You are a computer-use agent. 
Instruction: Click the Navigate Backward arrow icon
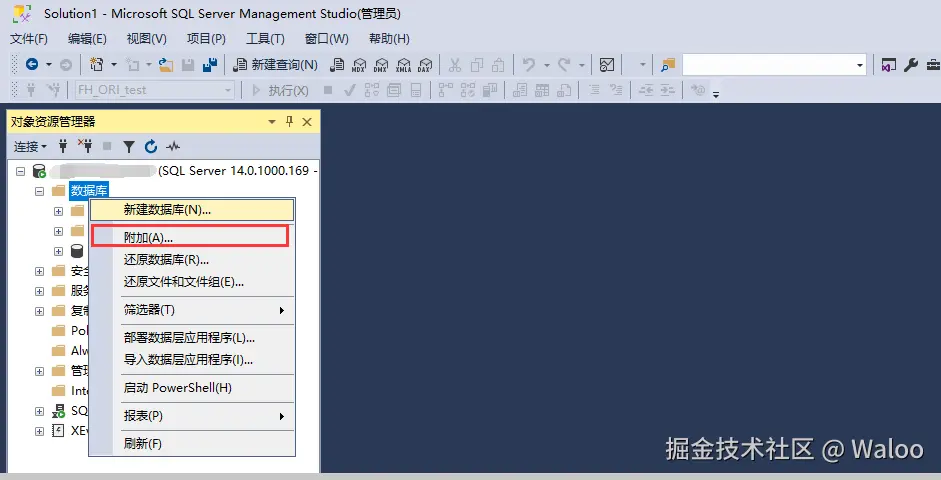(32, 64)
